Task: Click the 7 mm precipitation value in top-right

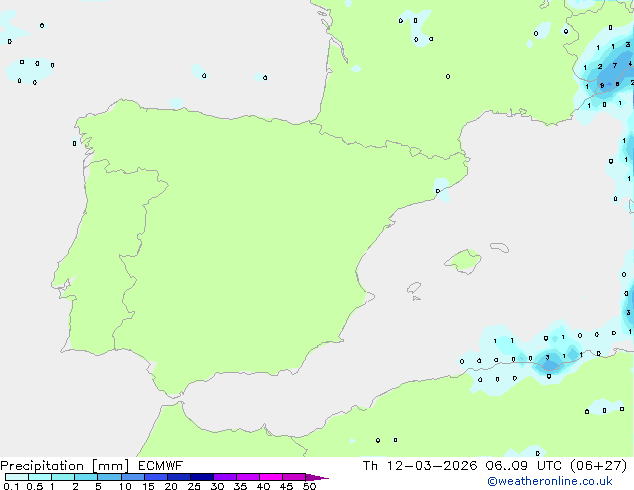Action: [614, 66]
